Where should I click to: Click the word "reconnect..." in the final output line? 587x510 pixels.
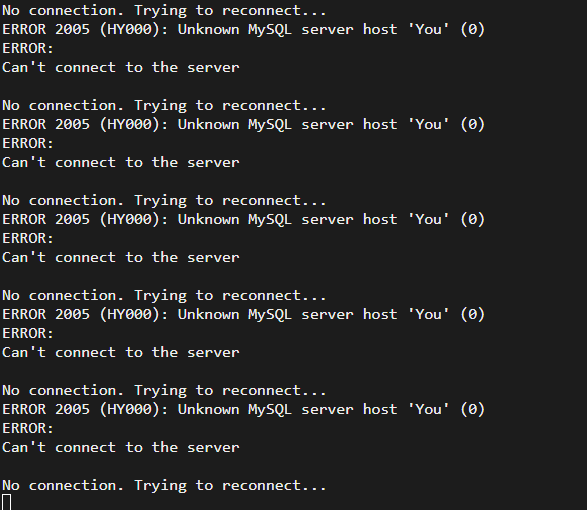click(274, 486)
